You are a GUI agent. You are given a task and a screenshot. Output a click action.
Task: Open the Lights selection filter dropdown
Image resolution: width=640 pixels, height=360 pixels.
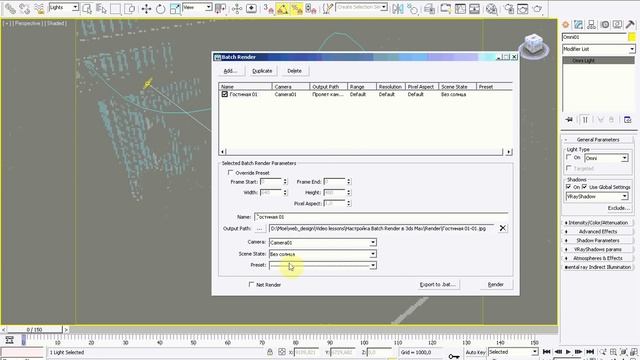(64, 8)
